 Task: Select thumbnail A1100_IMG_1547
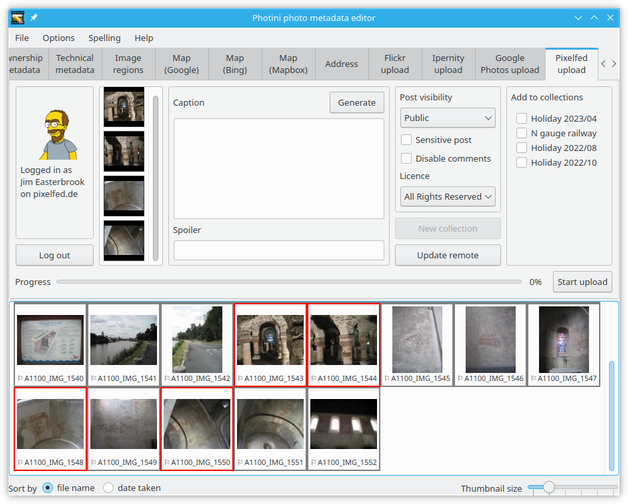tap(564, 345)
